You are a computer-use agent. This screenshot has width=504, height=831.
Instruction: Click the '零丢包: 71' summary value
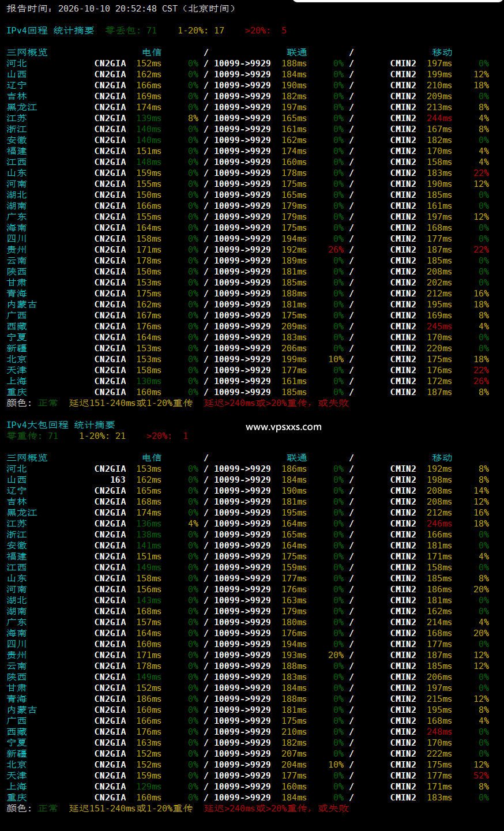pos(131,31)
